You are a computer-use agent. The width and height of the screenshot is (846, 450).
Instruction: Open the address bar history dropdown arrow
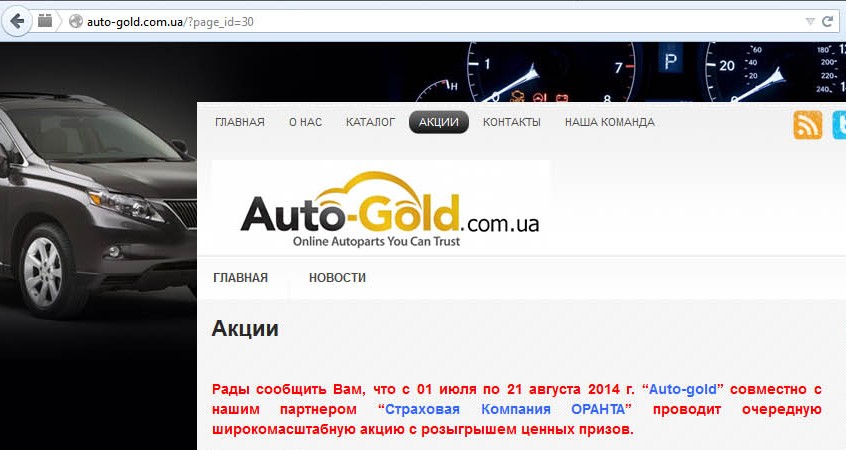[810, 22]
